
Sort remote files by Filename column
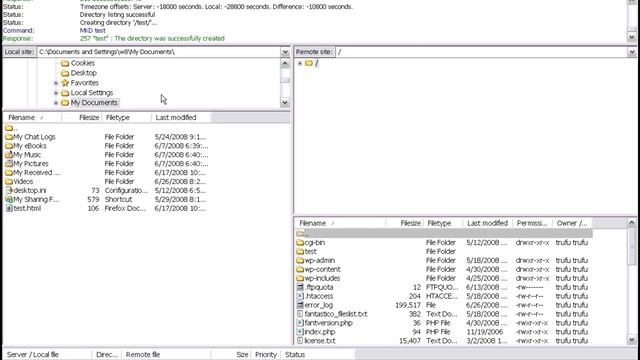tap(340, 223)
